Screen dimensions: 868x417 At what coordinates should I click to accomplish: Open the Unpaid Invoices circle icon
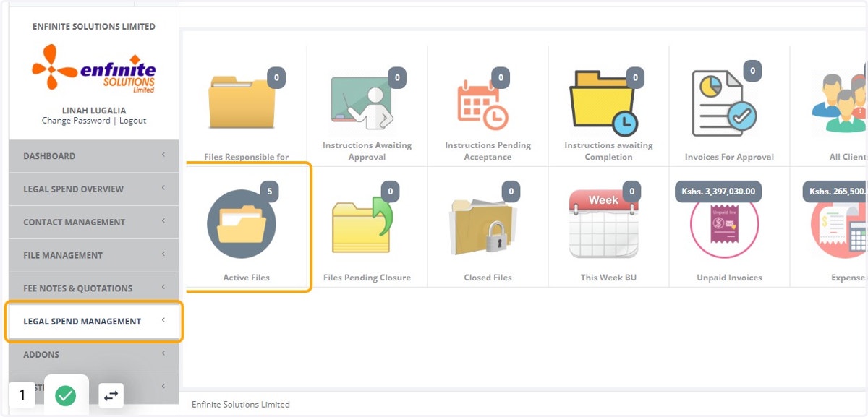click(x=724, y=225)
